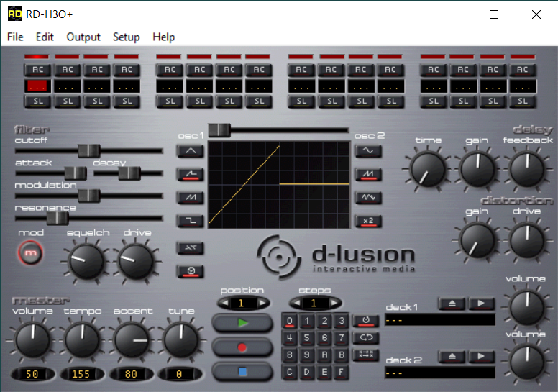Play deck 1
This screenshot has height=392, width=558.
coord(481,304)
